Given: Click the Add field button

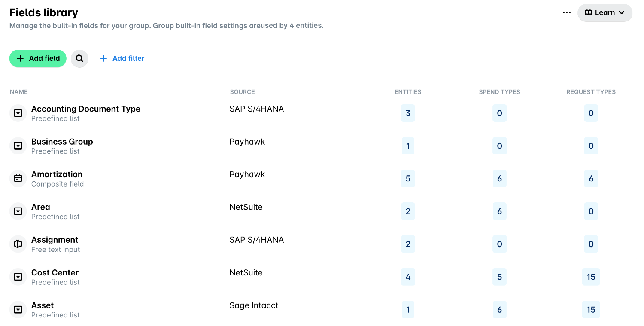Looking at the screenshot, I should coord(38,59).
